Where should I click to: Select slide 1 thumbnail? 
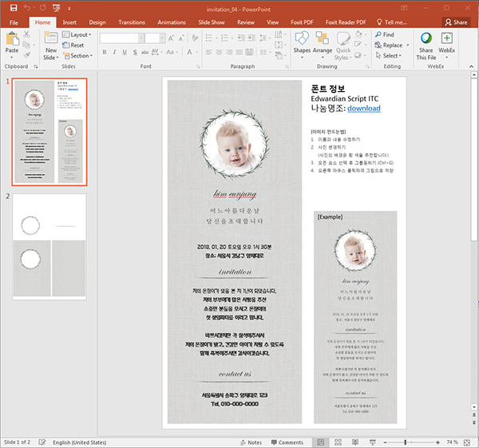[x=49, y=132]
